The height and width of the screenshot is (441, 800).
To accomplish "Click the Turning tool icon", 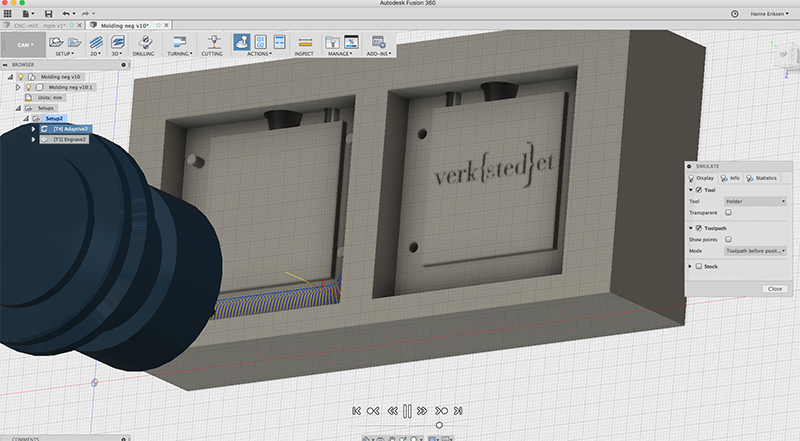I will click(179, 42).
